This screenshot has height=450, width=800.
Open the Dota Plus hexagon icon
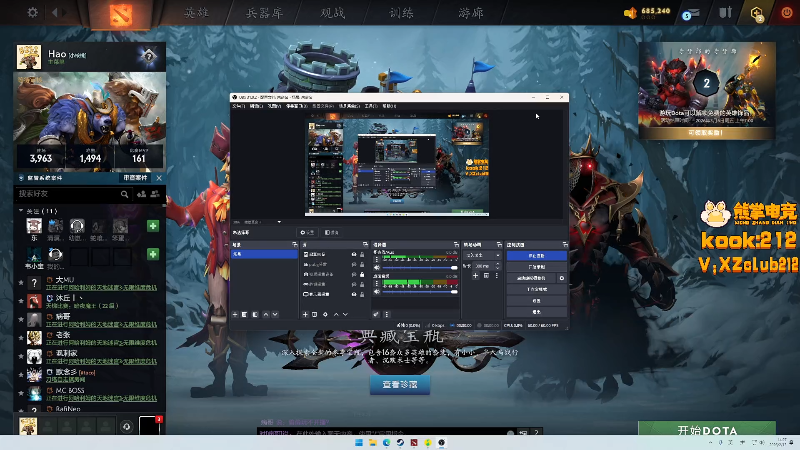(x=757, y=13)
